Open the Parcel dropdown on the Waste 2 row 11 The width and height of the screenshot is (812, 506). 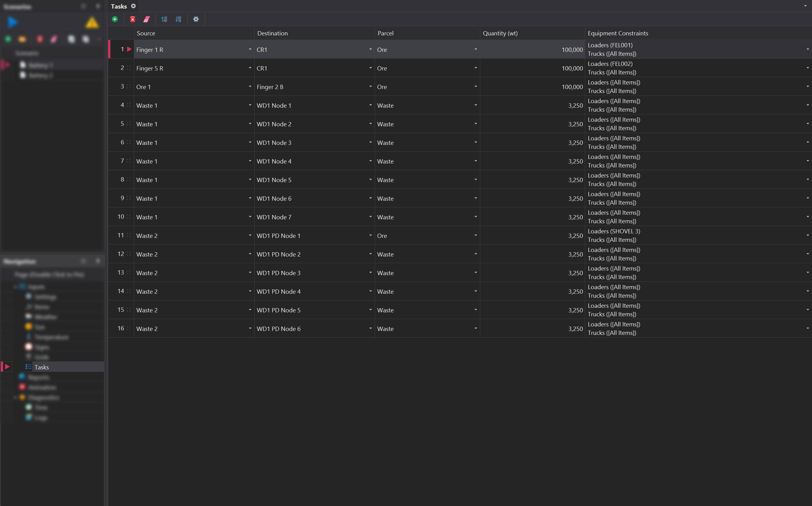click(475, 235)
